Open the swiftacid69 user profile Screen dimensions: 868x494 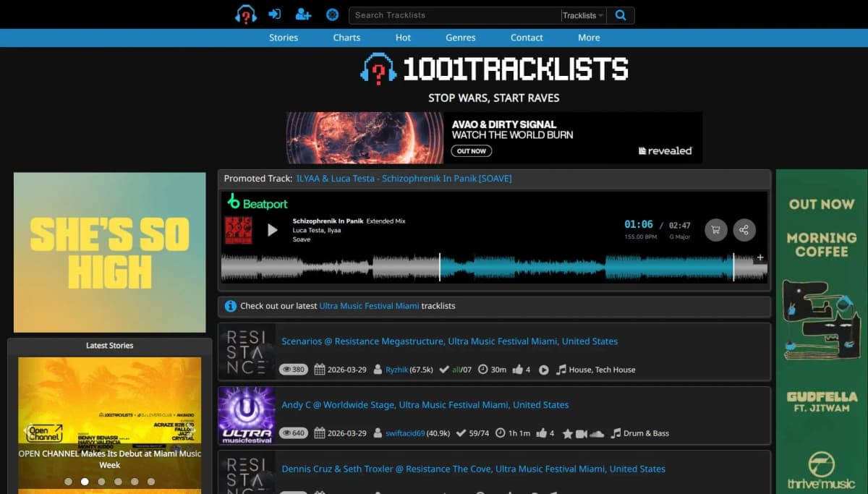(405, 433)
